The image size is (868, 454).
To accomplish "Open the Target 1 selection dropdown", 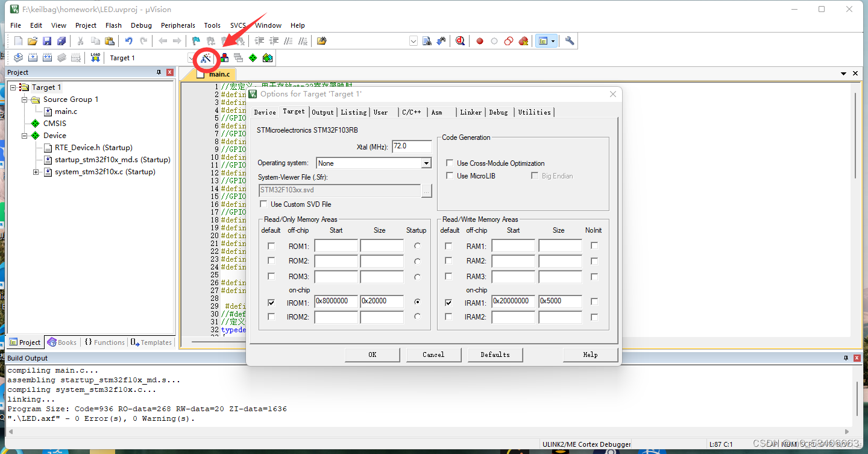I will (x=192, y=58).
